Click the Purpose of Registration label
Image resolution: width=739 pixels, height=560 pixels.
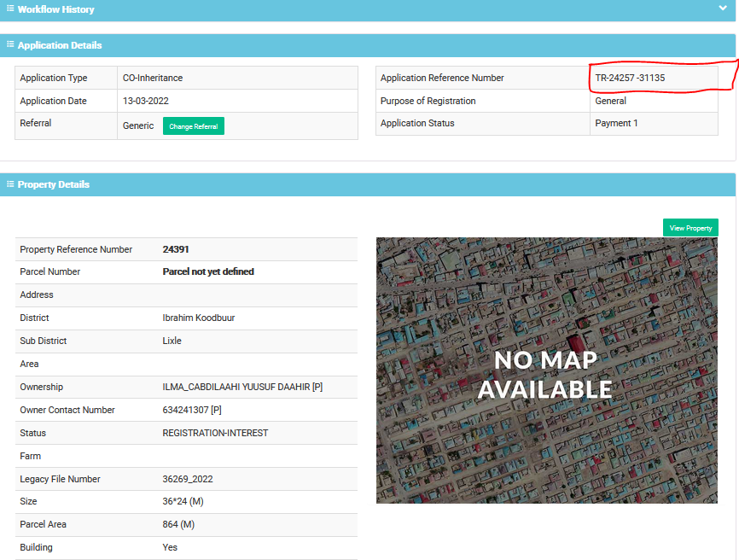(x=428, y=101)
